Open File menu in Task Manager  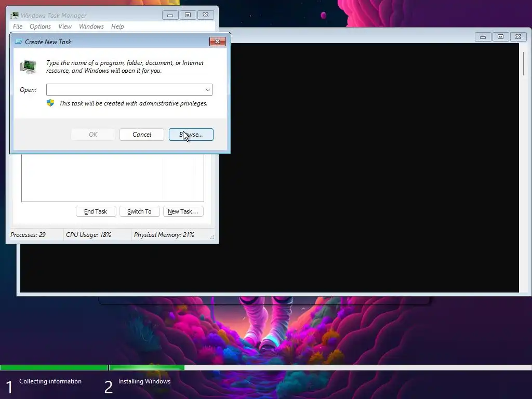click(x=18, y=26)
